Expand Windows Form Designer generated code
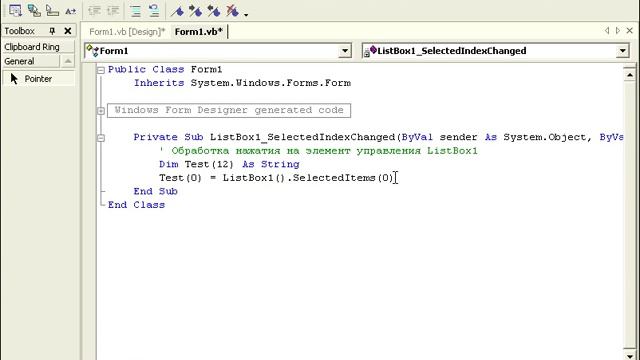 [x=101, y=111]
